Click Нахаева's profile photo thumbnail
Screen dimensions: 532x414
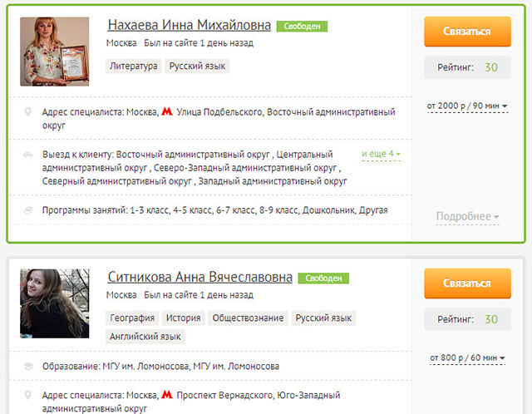tap(55, 52)
